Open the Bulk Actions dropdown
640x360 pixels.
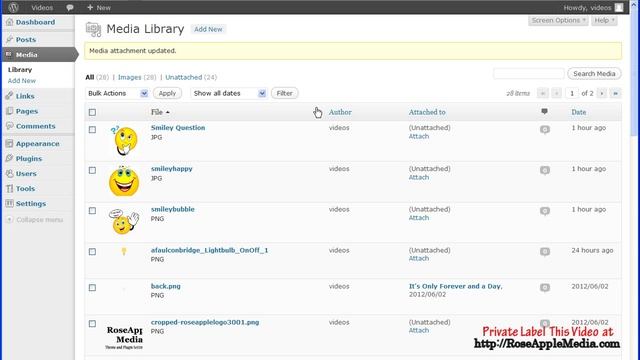[x=117, y=93]
